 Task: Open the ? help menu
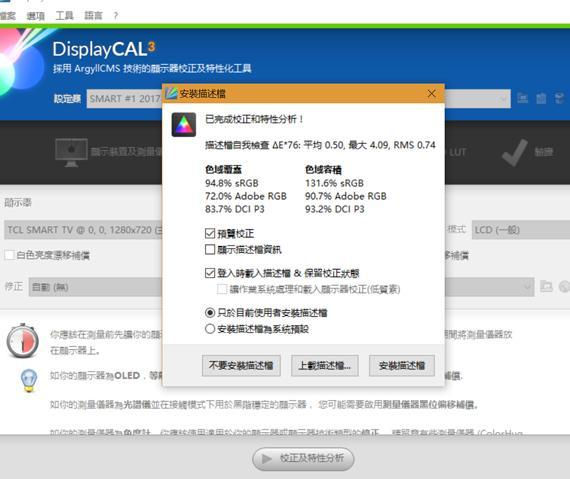[x=116, y=15]
